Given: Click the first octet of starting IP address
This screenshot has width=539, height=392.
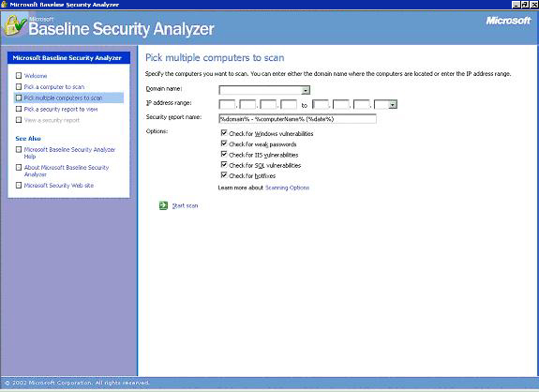Looking at the screenshot, I should [227, 104].
